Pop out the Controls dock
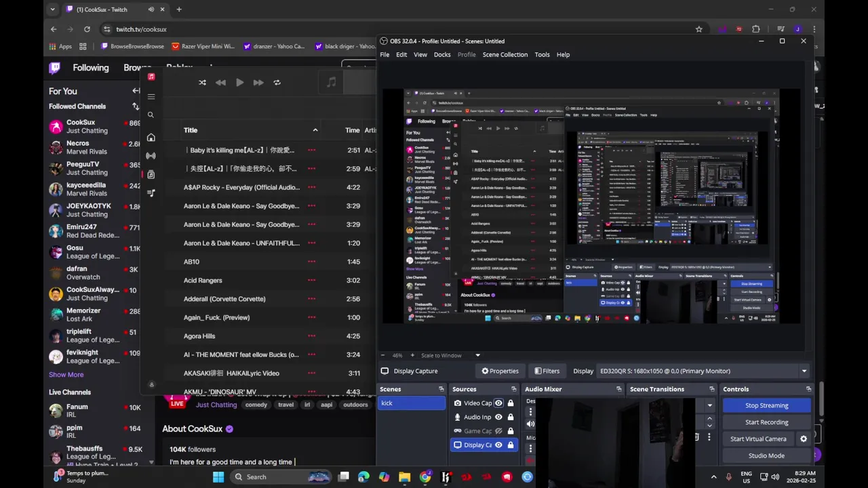Viewport: 868px width, 488px height. 808,389
